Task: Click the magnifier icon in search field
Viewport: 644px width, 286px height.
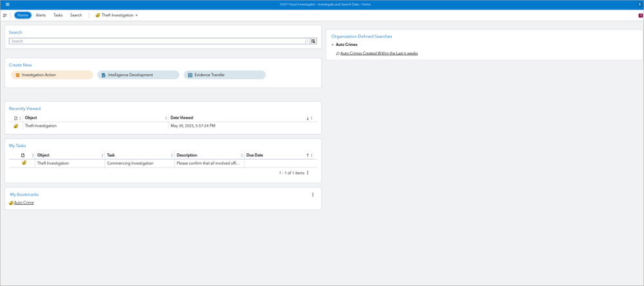Action: (x=306, y=41)
